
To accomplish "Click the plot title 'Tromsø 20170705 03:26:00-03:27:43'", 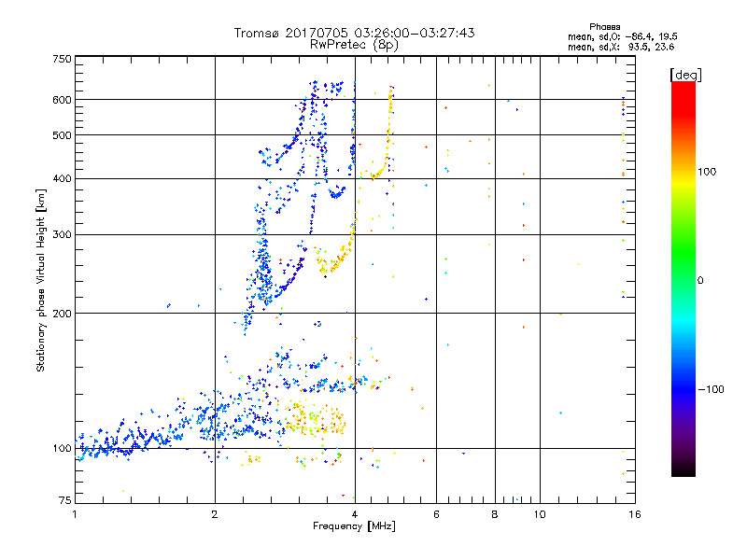I will tap(354, 33).
